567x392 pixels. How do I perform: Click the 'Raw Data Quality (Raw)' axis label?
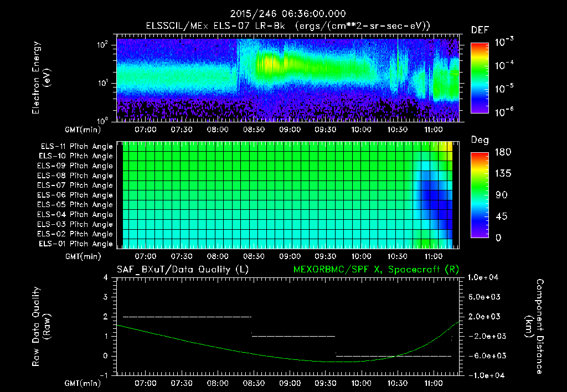click(x=41, y=327)
